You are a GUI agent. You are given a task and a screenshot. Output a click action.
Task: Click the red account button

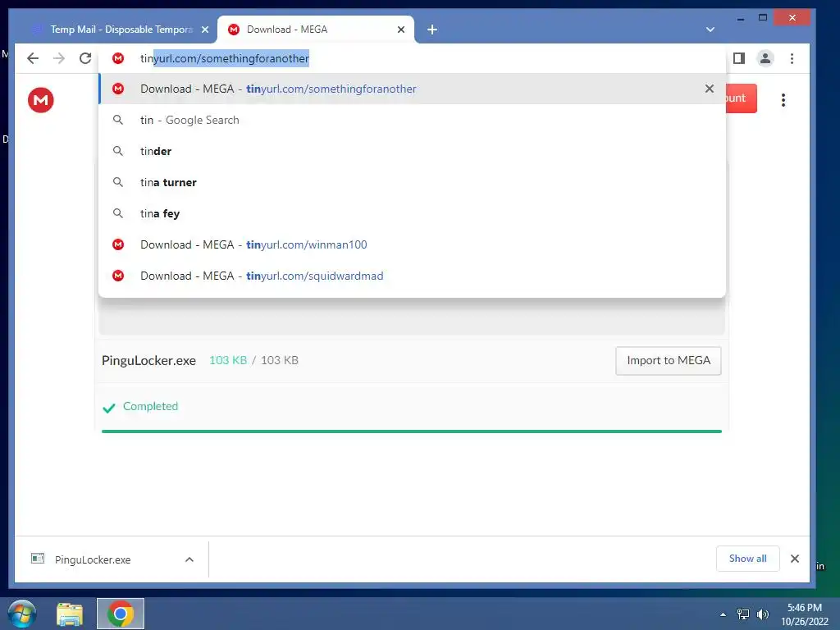(x=742, y=98)
